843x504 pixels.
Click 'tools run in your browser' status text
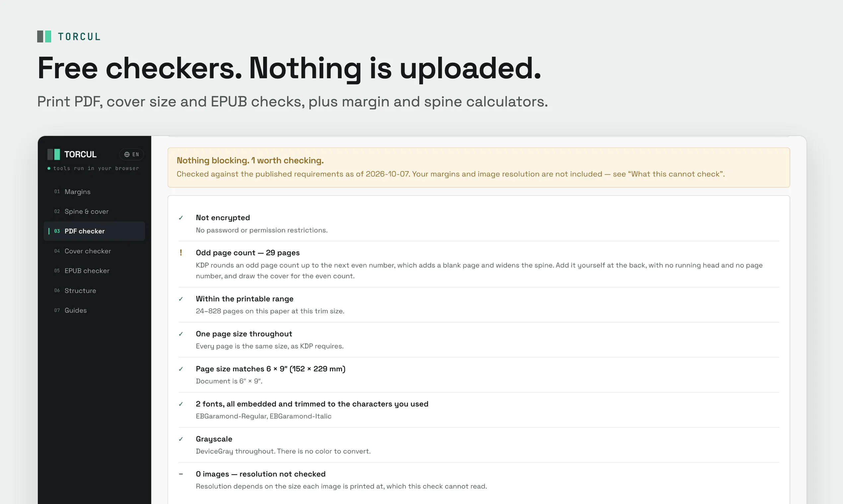(96, 168)
